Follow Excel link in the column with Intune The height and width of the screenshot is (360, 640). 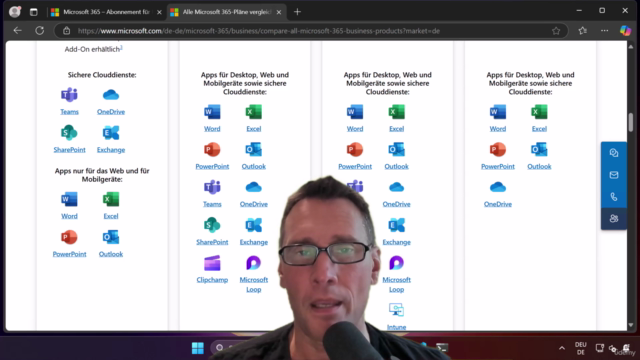click(396, 129)
